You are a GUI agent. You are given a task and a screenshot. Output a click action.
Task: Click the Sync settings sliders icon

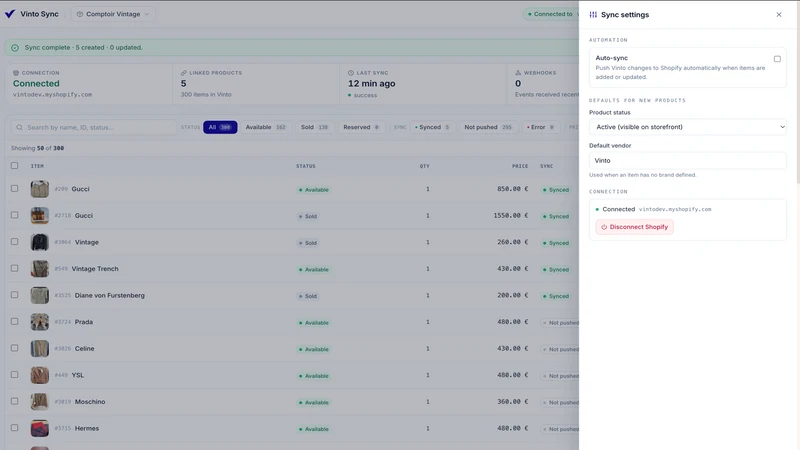coord(593,14)
